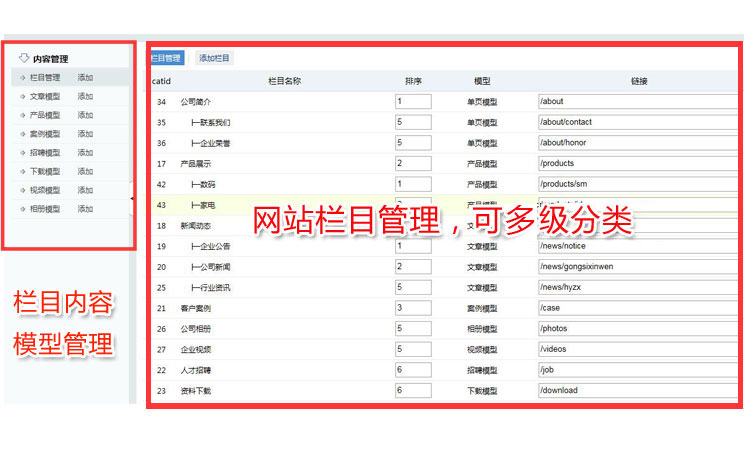Click 添加 next to 招聘模型
The height and width of the screenshot is (450, 750).
[x=85, y=153]
